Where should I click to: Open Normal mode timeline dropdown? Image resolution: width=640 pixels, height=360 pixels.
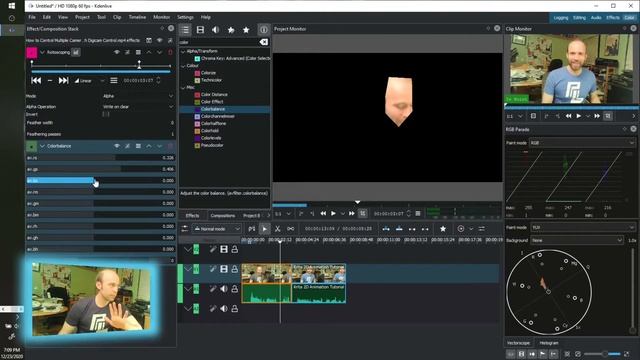coord(217,229)
